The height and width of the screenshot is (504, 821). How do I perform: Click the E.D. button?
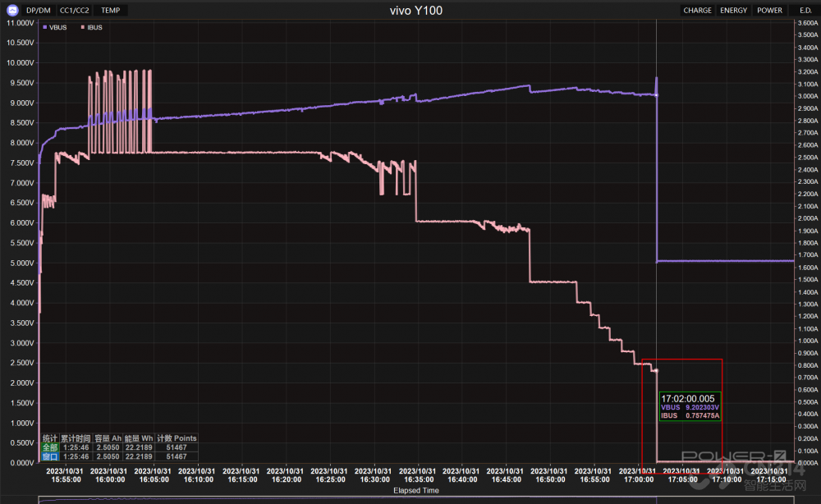pyautogui.click(x=805, y=10)
